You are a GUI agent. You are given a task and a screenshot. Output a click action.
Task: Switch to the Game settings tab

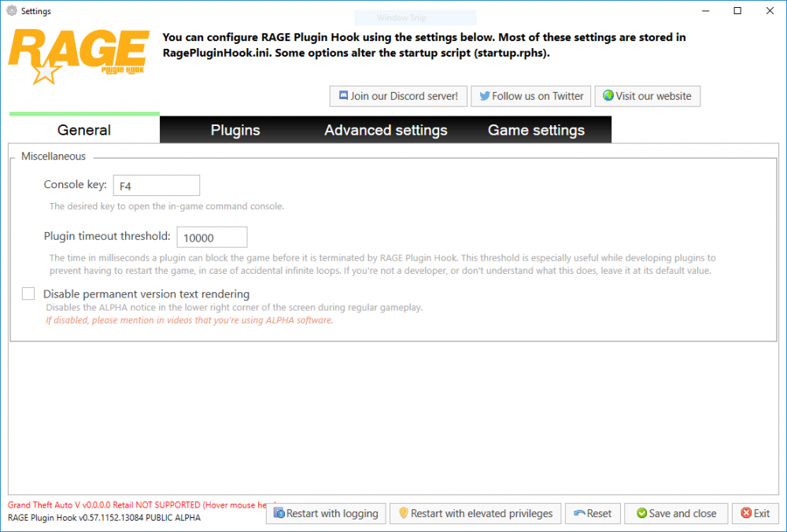point(536,130)
